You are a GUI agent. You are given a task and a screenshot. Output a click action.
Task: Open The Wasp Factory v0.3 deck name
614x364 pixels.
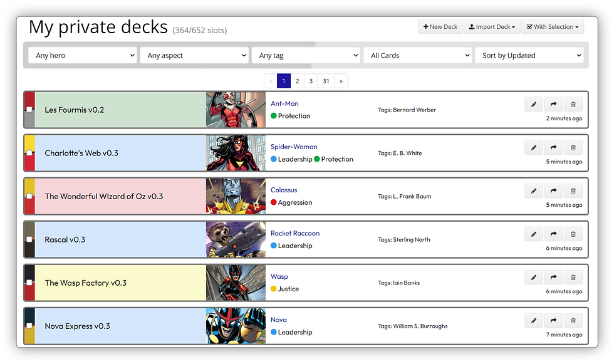point(86,283)
